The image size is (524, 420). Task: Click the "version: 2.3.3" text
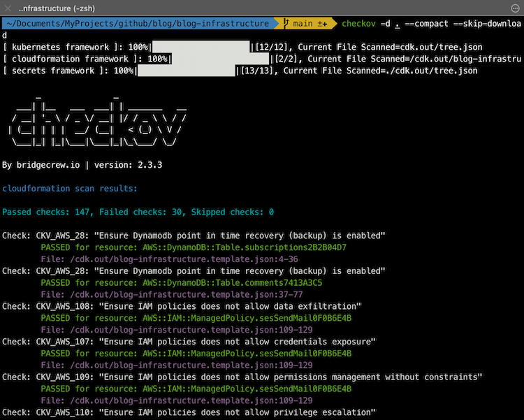point(129,165)
